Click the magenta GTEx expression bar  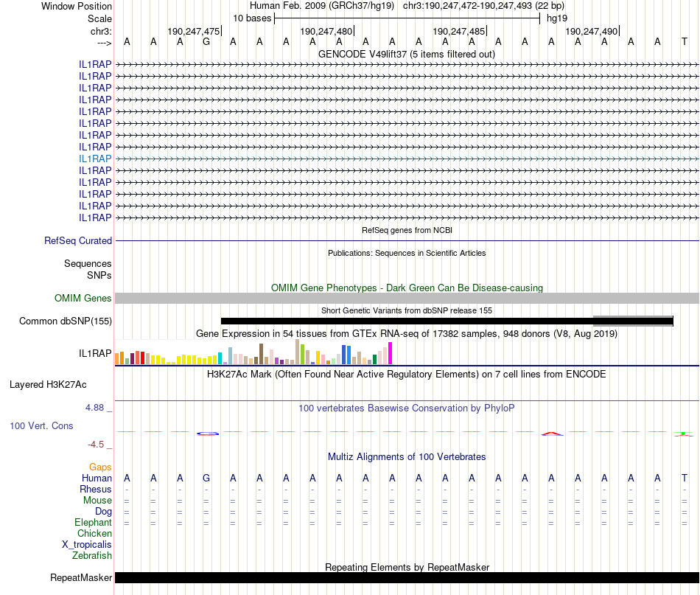(x=391, y=353)
